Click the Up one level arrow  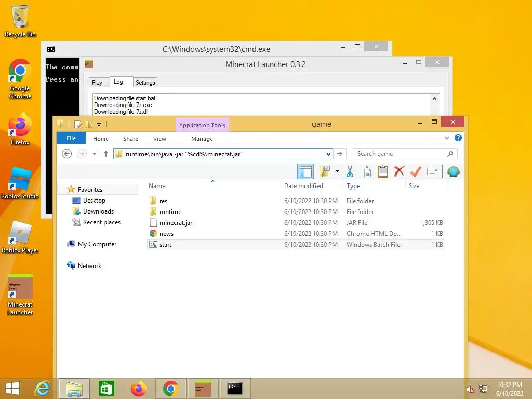tap(106, 154)
